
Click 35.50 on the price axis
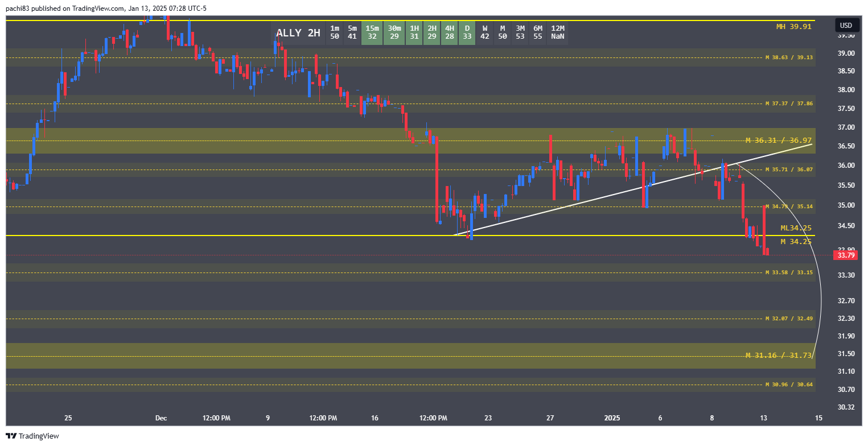pyautogui.click(x=846, y=185)
